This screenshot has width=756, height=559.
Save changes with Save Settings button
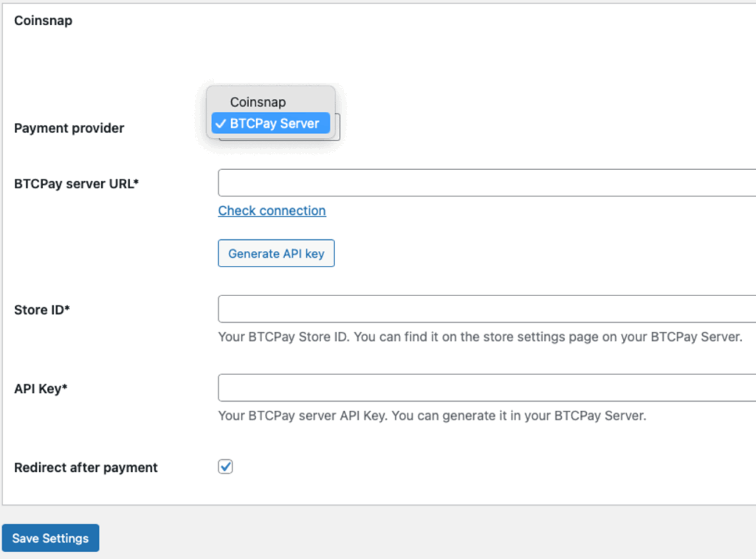pyautogui.click(x=50, y=538)
